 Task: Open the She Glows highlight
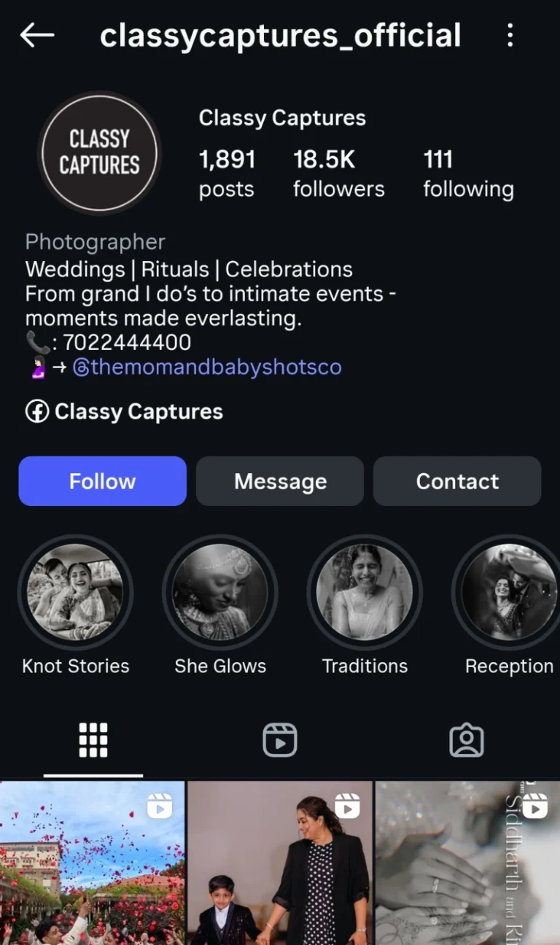point(220,591)
